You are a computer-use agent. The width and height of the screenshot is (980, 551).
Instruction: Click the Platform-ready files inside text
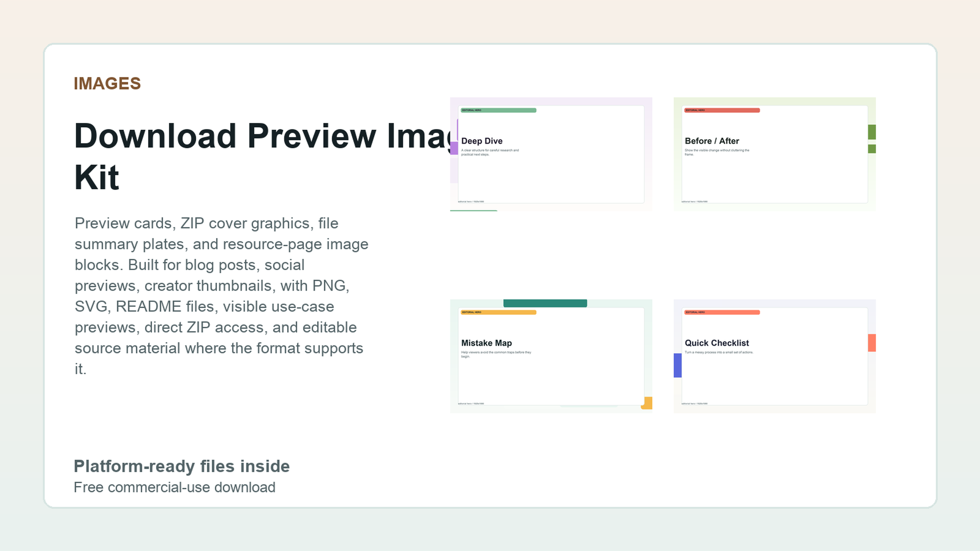pos(182,466)
